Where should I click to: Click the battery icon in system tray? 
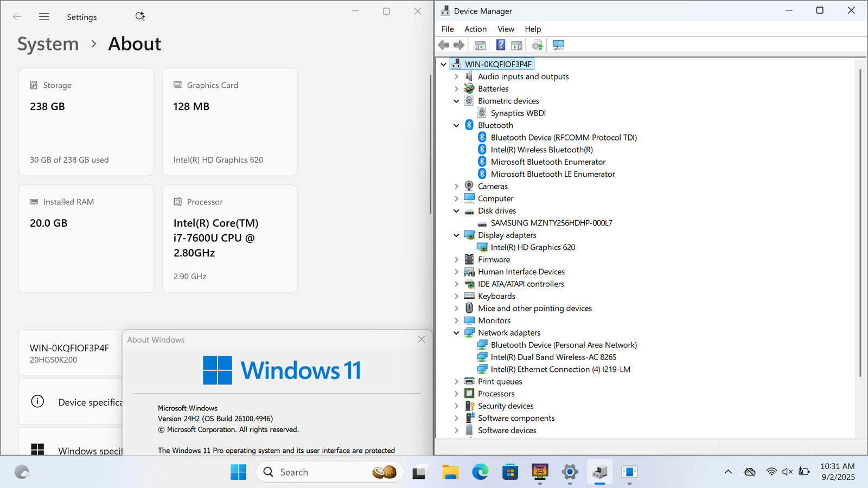804,472
